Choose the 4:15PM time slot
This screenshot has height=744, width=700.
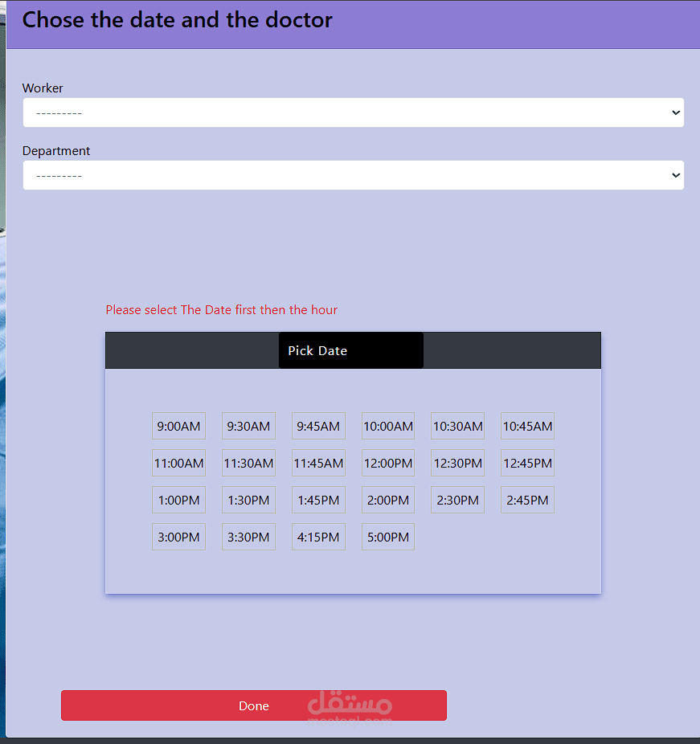318,538
